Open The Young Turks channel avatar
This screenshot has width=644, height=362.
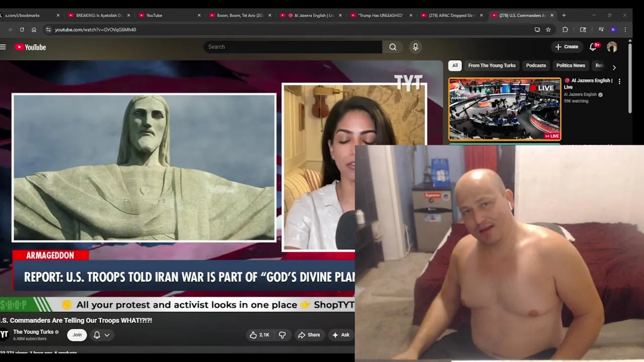click(4, 335)
